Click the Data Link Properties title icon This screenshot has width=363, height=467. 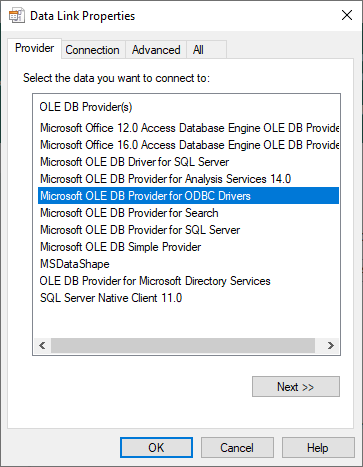[x=16, y=16]
